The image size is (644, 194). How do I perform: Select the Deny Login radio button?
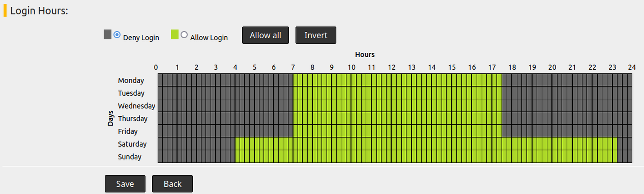[117, 35]
